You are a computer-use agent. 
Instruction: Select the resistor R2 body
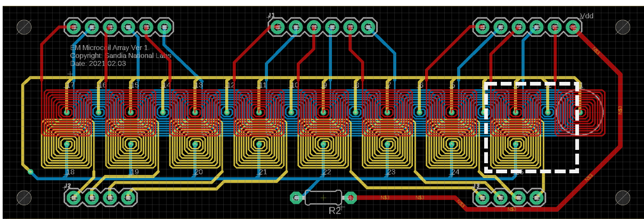(x=323, y=198)
